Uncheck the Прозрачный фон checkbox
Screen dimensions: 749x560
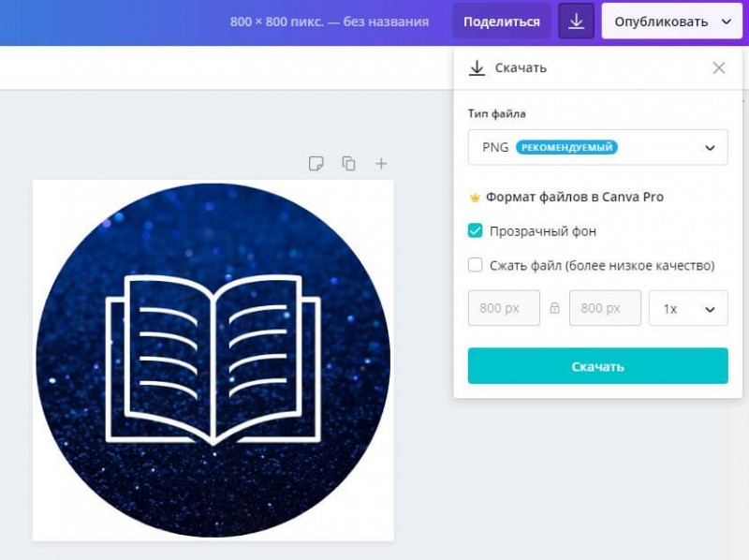pos(475,230)
